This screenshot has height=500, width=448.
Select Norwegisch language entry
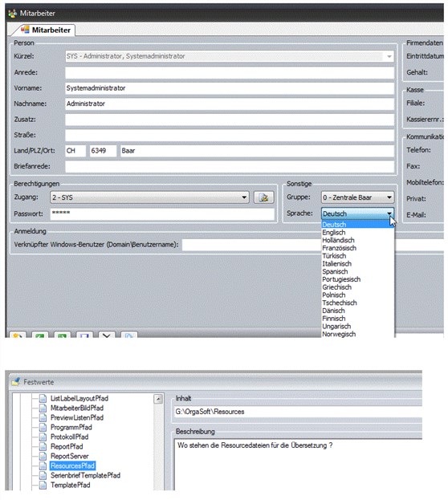pyautogui.click(x=358, y=334)
